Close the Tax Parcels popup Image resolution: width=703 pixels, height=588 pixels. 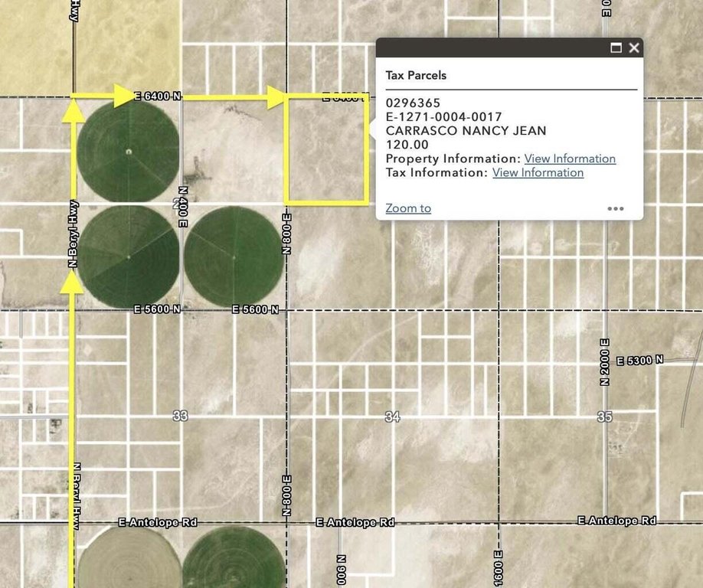click(x=634, y=48)
